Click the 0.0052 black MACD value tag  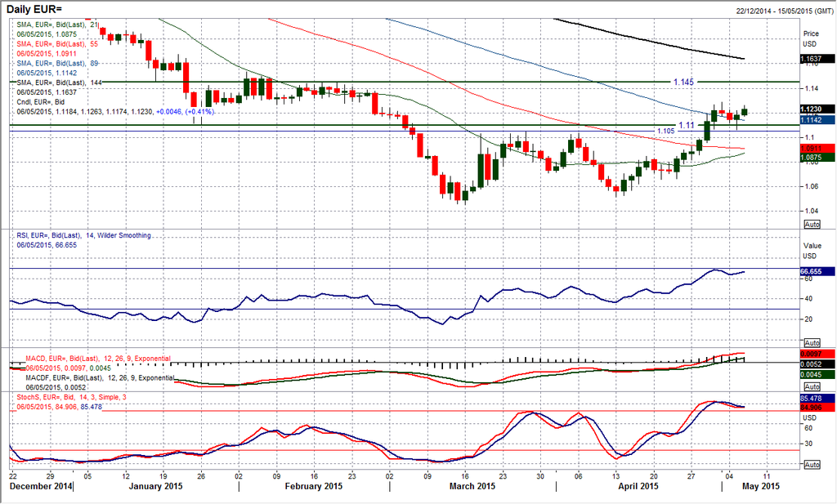[x=817, y=364]
